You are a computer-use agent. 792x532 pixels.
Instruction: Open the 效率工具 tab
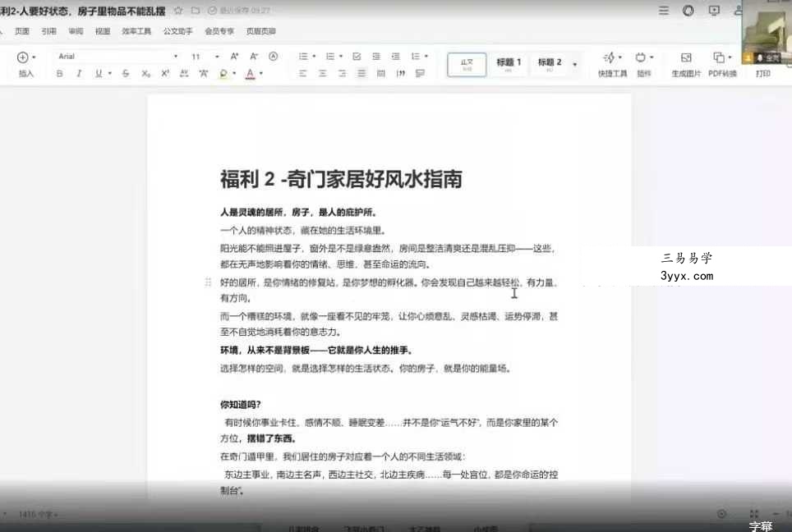tap(136, 31)
